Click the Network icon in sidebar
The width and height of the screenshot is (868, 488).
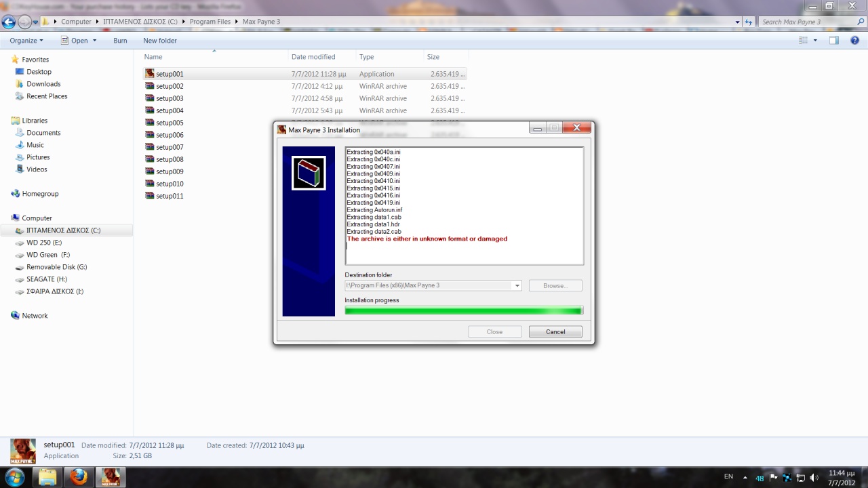click(15, 316)
